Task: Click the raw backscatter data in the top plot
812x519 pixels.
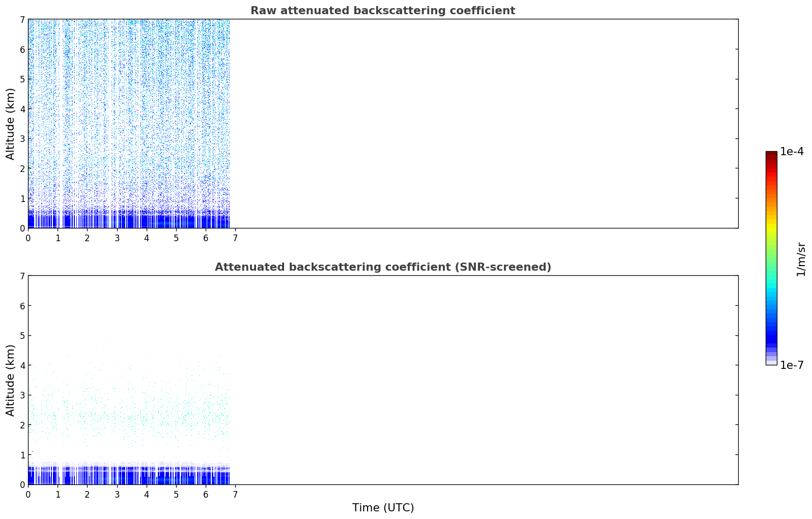Action: tap(129, 124)
